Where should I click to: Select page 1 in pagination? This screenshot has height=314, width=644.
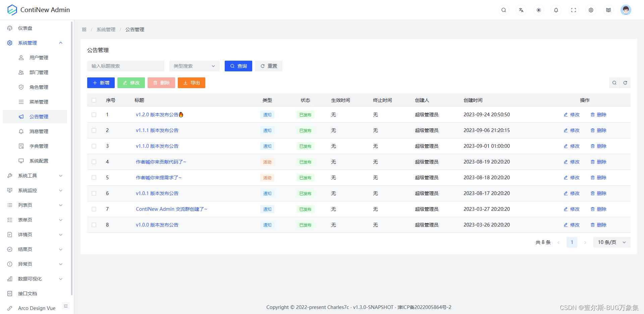pyautogui.click(x=572, y=242)
